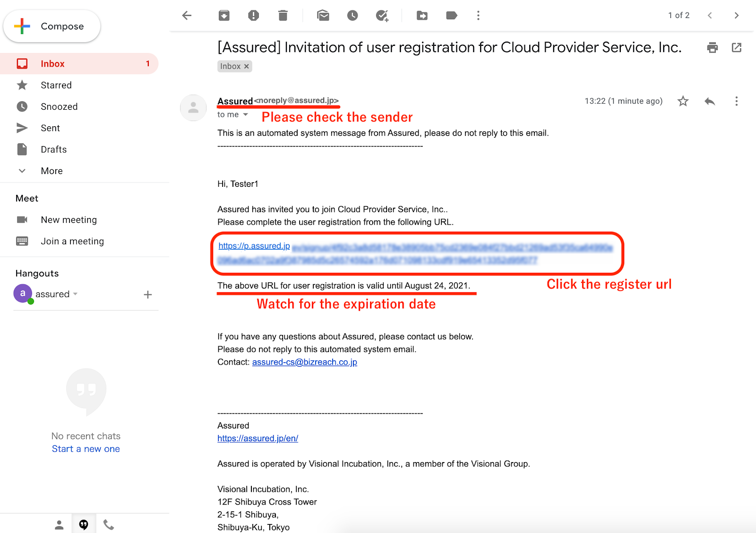Report this email as spam
The width and height of the screenshot is (756, 533).
tap(253, 16)
